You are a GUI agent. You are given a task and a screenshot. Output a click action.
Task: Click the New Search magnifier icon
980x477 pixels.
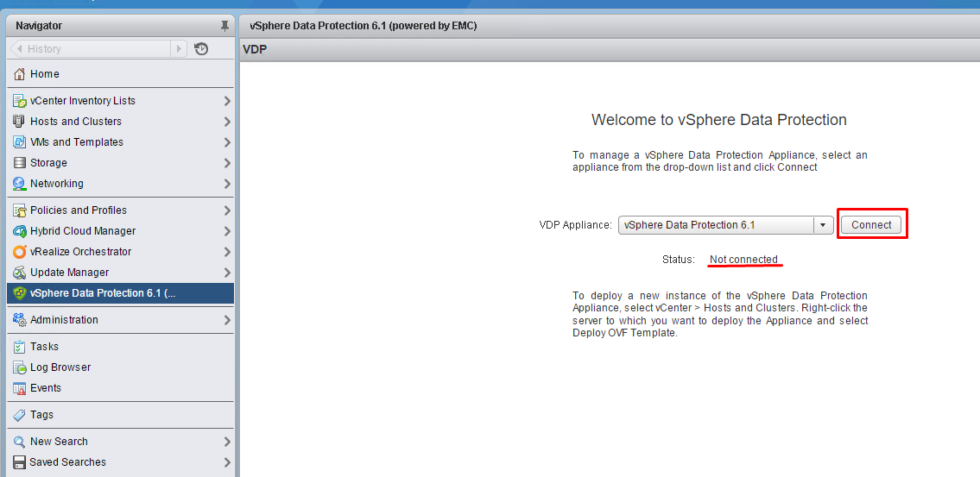(x=19, y=442)
